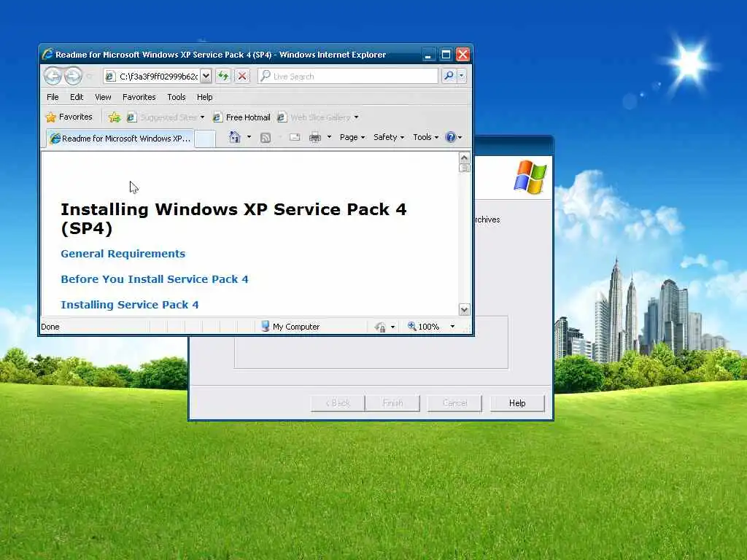747x560 pixels.
Task: Click the zoom magnifier icon in status bar
Action: tap(412, 326)
